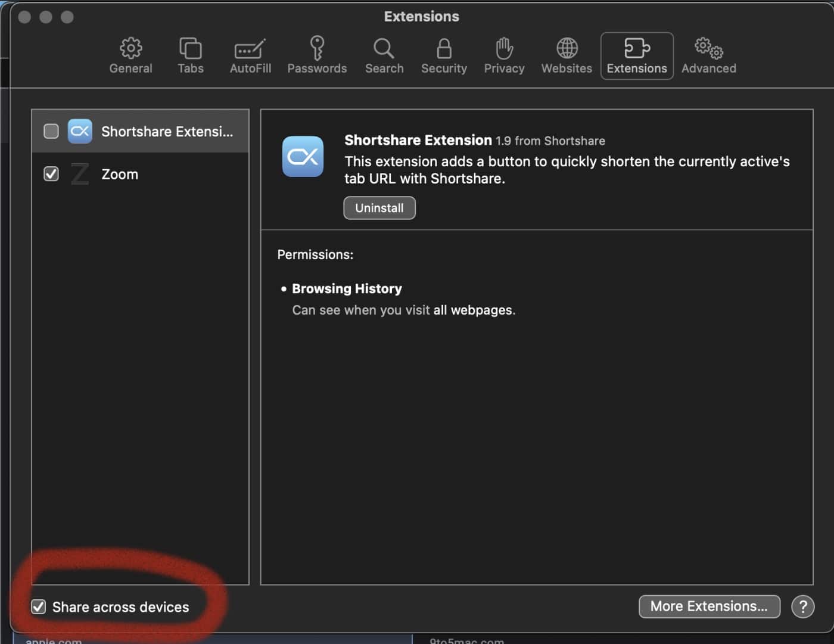Open AutoFill settings pane
The width and height of the screenshot is (834, 644).
coord(250,48)
